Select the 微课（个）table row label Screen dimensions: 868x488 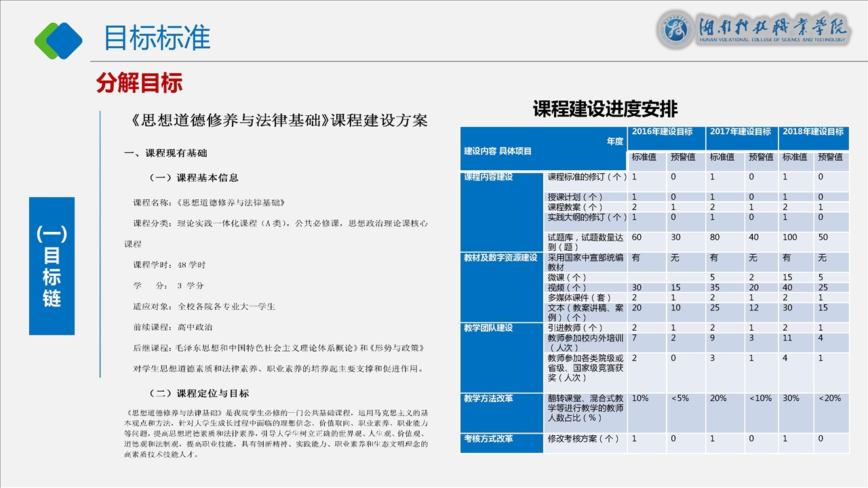(567, 278)
